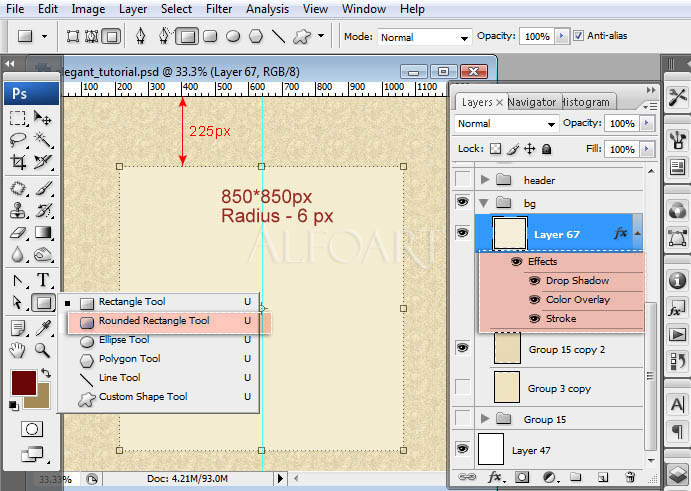Select the Type tool in toolbox
This screenshot has width=691, height=491.
click(x=43, y=280)
